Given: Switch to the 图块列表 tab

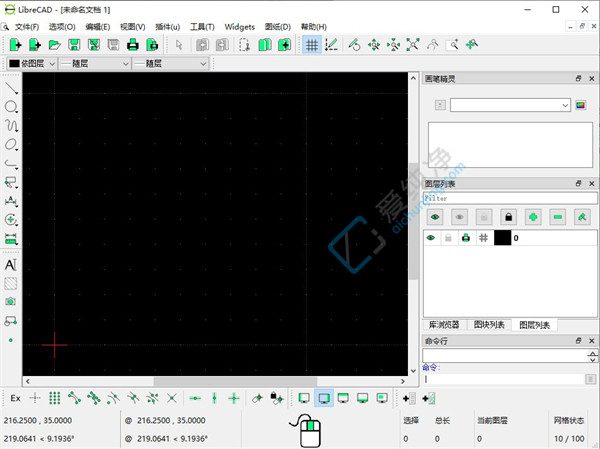Looking at the screenshot, I should click(x=489, y=325).
